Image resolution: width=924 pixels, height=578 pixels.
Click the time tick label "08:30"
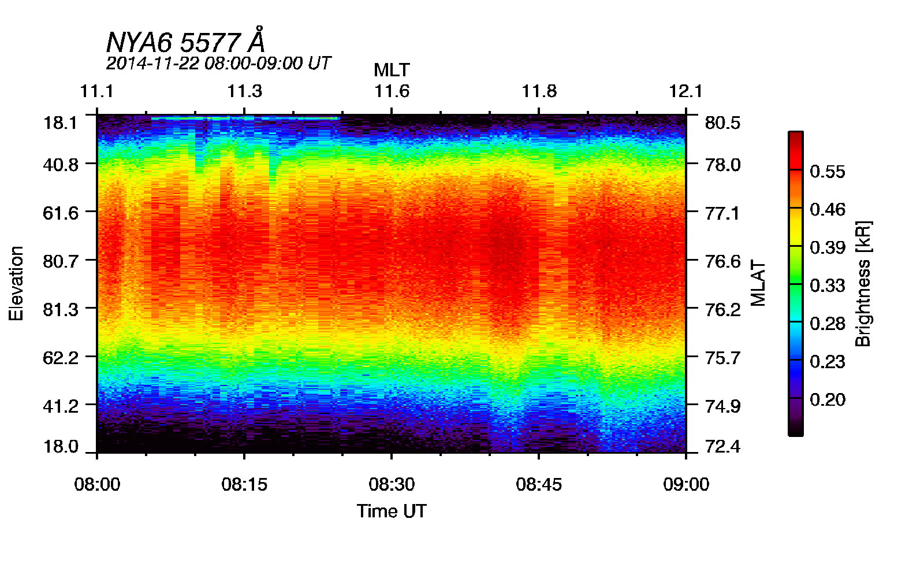[392, 484]
